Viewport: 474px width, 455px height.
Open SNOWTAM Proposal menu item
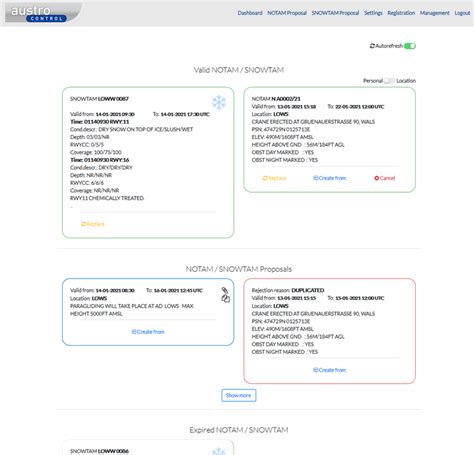tap(335, 13)
